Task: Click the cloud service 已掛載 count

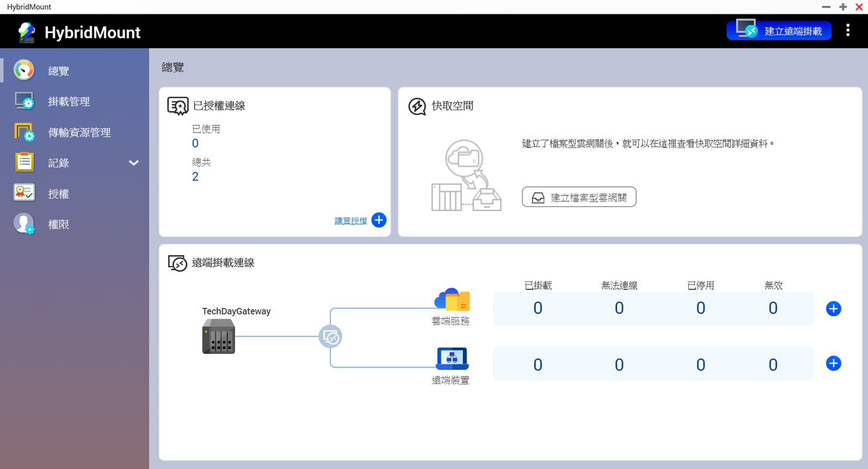Action: tap(538, 309)
